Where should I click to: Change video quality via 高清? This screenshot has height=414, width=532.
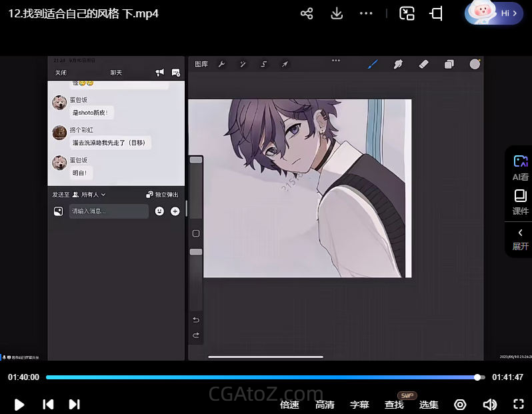click(x=325, y=405)
